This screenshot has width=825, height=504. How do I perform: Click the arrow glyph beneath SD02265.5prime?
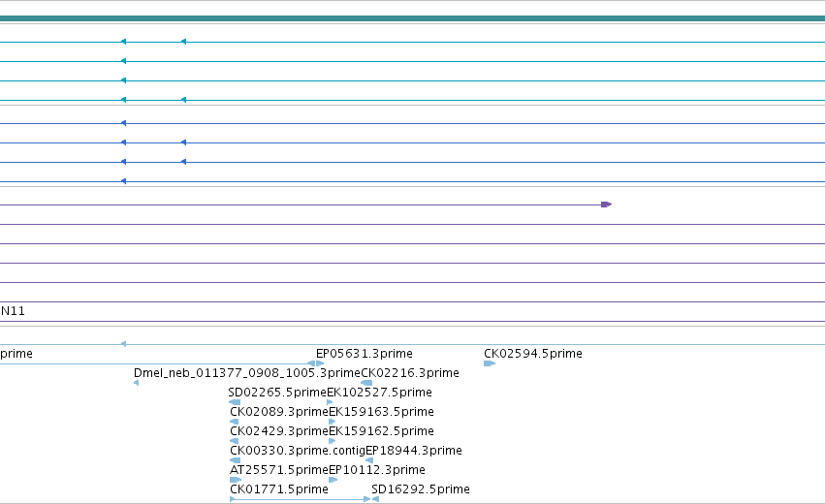coord(235,402)
